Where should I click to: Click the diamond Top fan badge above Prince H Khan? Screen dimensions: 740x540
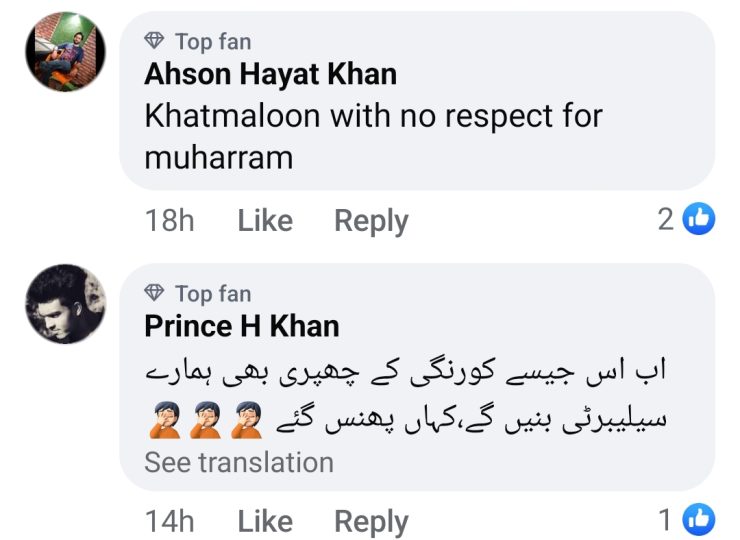[x=155, y=294]
